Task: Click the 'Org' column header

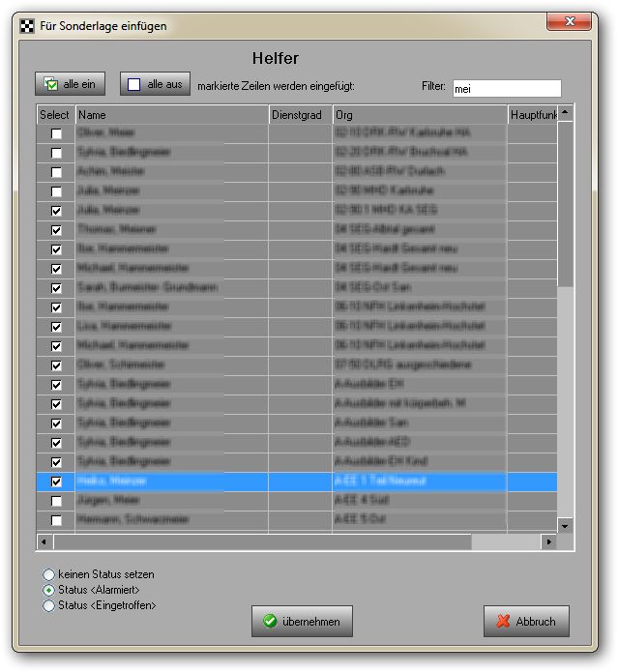Action: (420, 115)
